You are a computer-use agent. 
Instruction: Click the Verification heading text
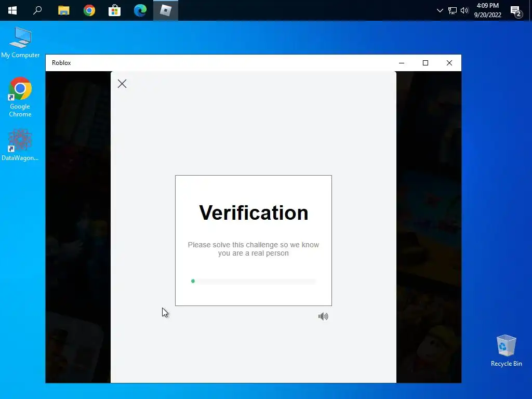point(254,212)
